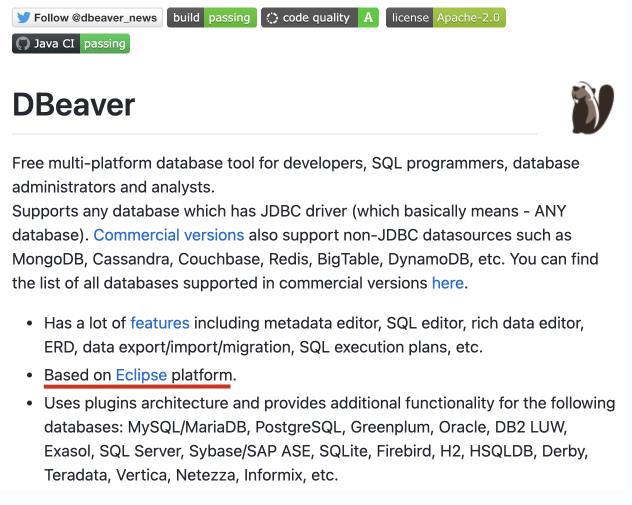Open the Eclipse link
This screenshot has height=505, width=632.
(x=141, y=375)
